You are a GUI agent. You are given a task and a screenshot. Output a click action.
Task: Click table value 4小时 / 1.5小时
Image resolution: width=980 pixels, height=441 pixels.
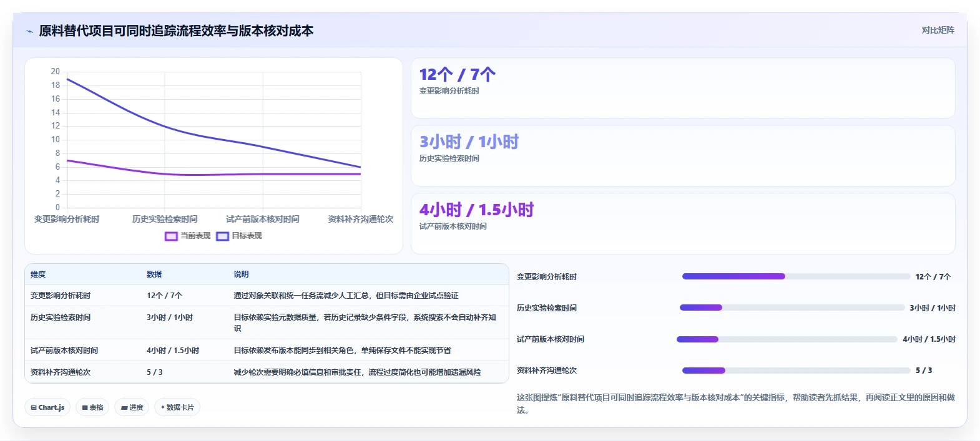[173, 351]
